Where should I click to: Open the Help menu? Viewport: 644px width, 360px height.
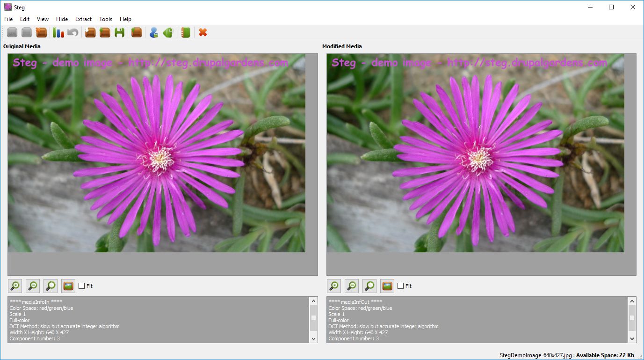125,19
